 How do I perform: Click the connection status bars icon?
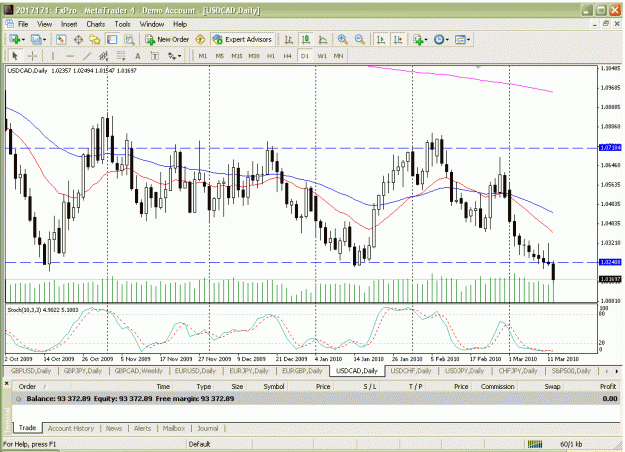point(535,444)
